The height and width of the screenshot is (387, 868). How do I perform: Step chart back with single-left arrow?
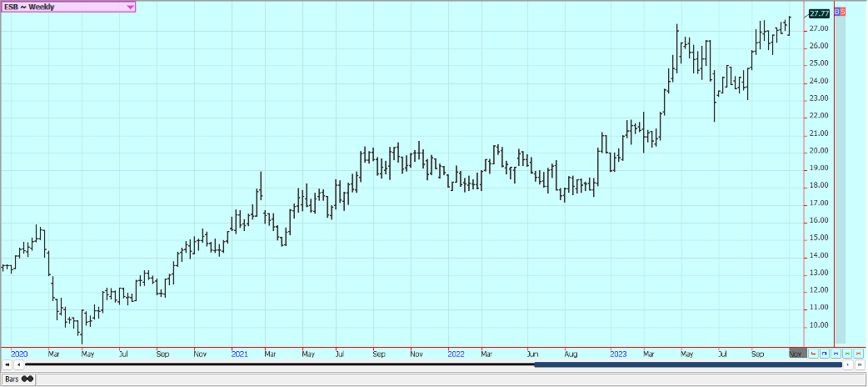[19, 364]
